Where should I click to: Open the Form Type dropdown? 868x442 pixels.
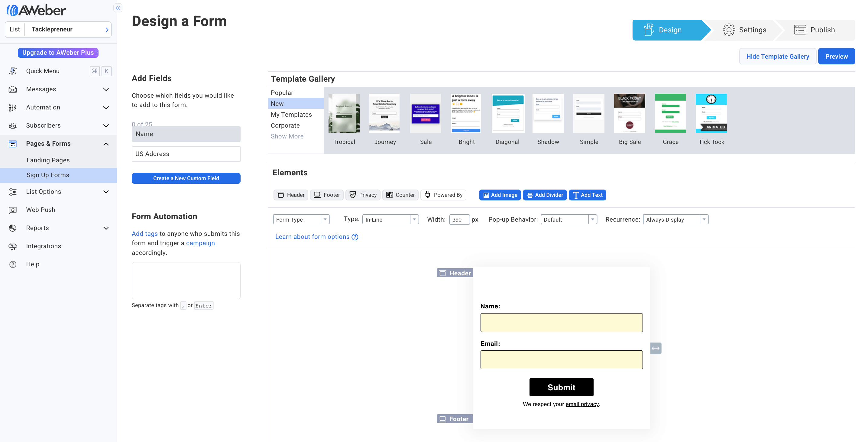click(300, 219)
